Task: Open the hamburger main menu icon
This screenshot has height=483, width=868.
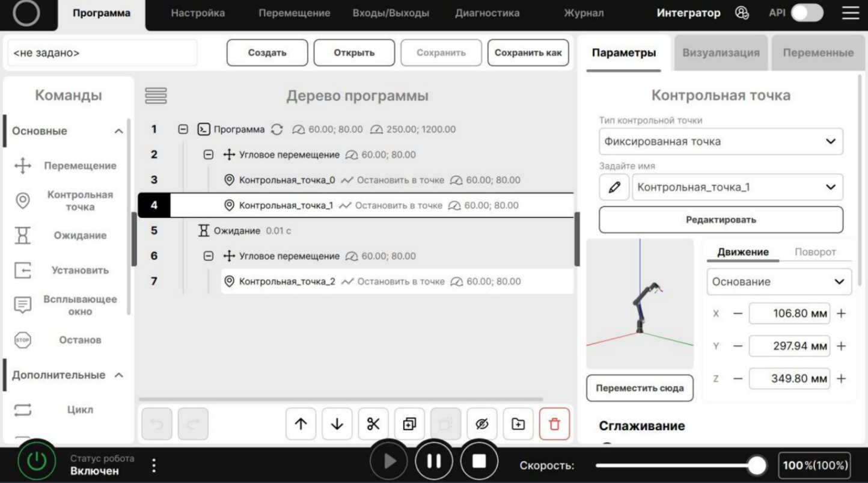Action: click(x=851, y=13)
